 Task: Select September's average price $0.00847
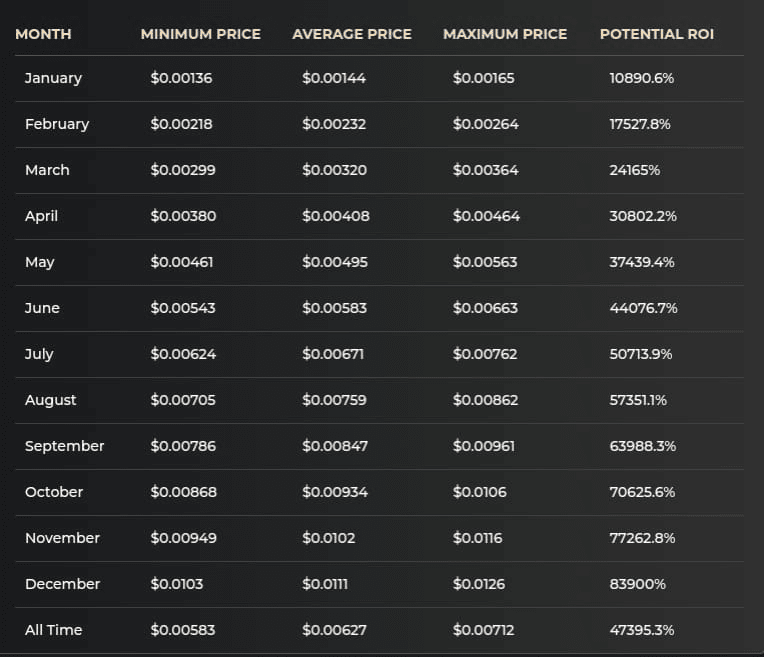(x=334, y=446)
